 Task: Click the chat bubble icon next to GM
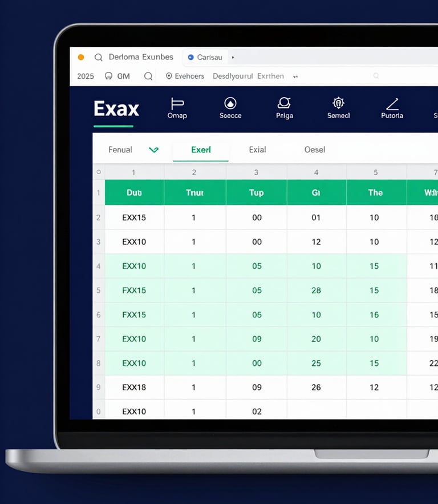click(x=108, y=76)
